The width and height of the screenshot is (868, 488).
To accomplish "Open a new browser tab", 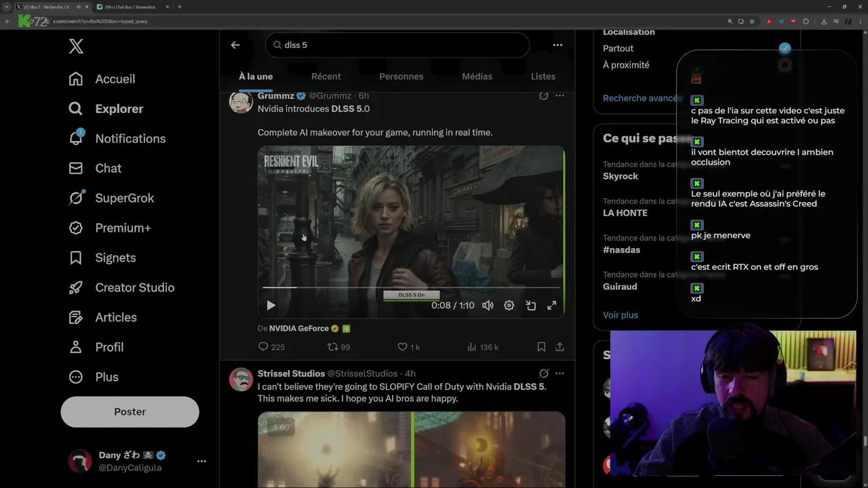I will pyautogui.click(x=179, y=7).
